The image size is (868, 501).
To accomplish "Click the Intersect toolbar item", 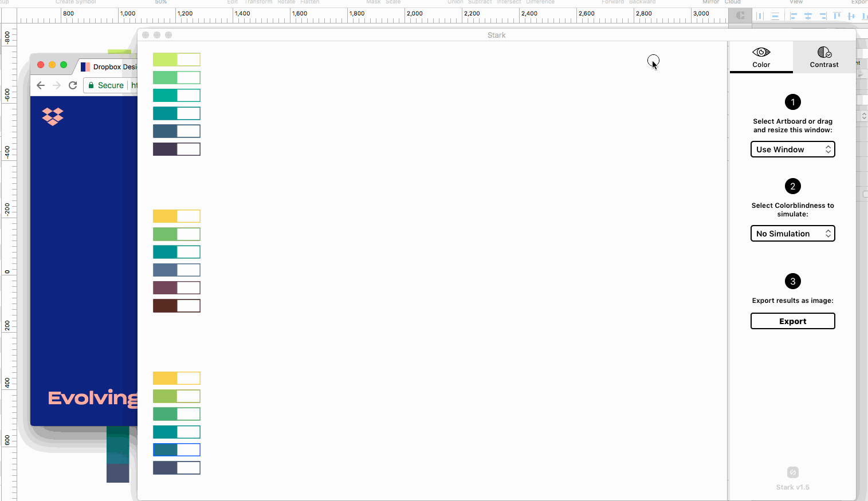I will coord(509,2).
